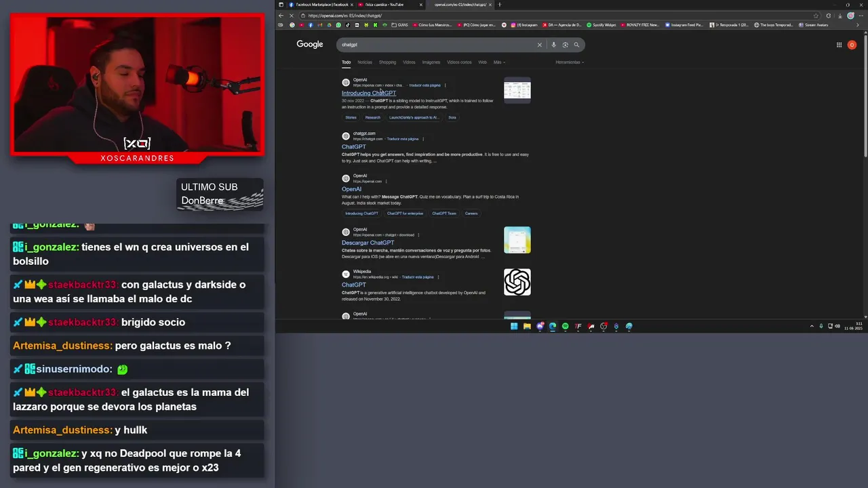
Task: Open the chatgpt.com ChatGPT result link
Action: [x=353, y=147]
